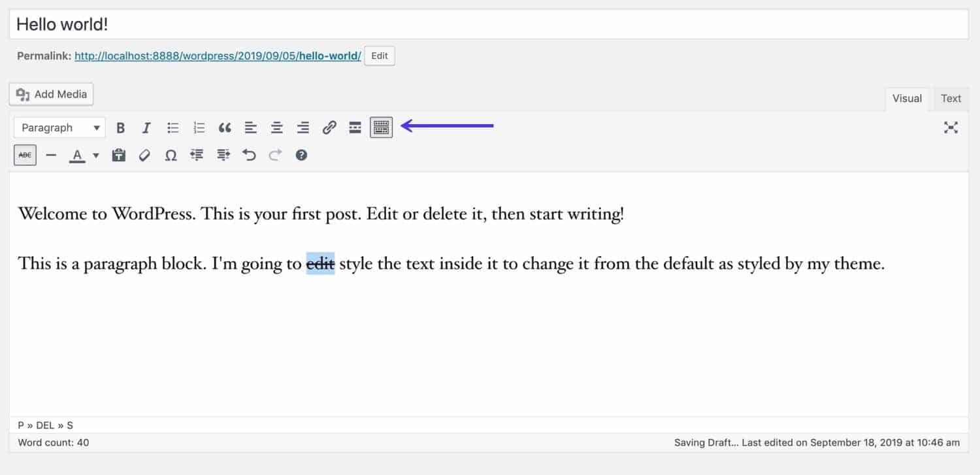Image resolution: width=980 pixels, height=475 pixels.
Task: Insert a hyperlink
Action: pos(329,127)
